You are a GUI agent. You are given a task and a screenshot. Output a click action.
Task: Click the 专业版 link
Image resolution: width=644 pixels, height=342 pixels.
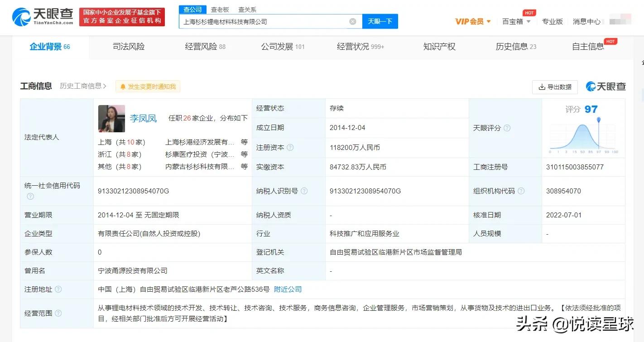pyautogui.click(x=553, y=21)
